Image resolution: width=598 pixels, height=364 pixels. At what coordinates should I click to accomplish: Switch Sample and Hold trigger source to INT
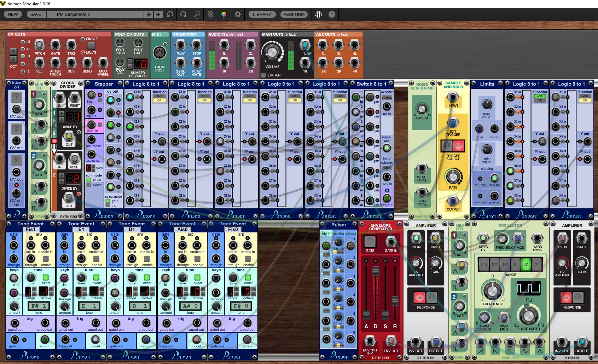447,145
